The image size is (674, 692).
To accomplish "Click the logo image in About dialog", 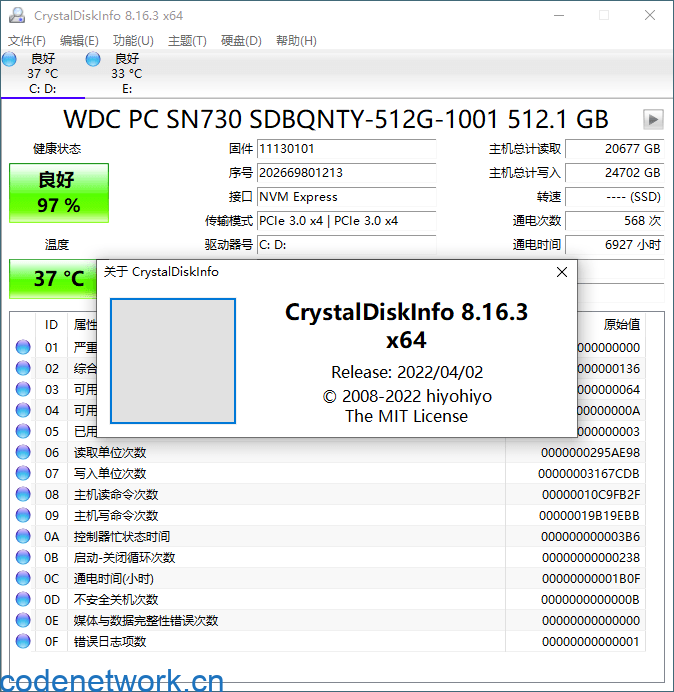I will (173, 361).
